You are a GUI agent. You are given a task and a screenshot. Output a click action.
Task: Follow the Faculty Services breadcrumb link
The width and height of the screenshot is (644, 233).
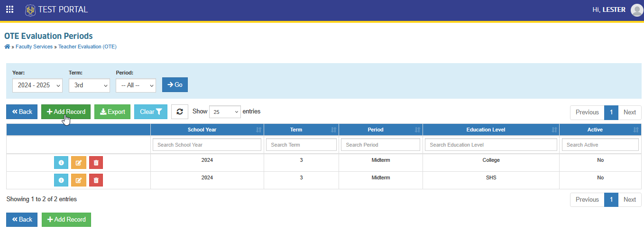coord(34,47)
